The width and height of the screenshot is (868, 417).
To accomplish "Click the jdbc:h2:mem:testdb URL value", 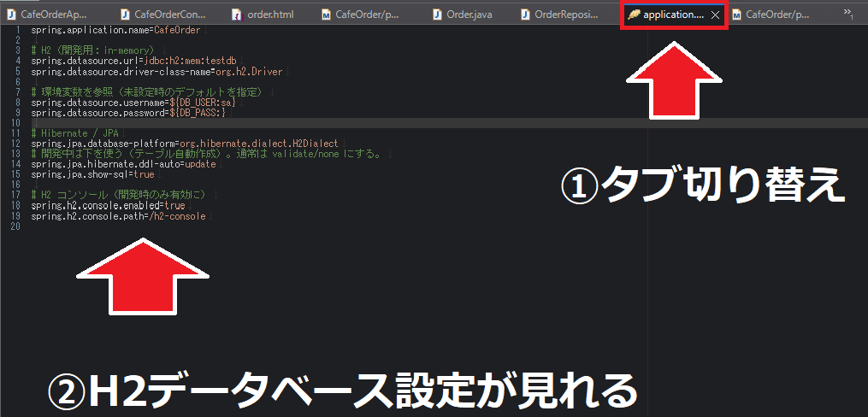I will [x=192, y=62].
